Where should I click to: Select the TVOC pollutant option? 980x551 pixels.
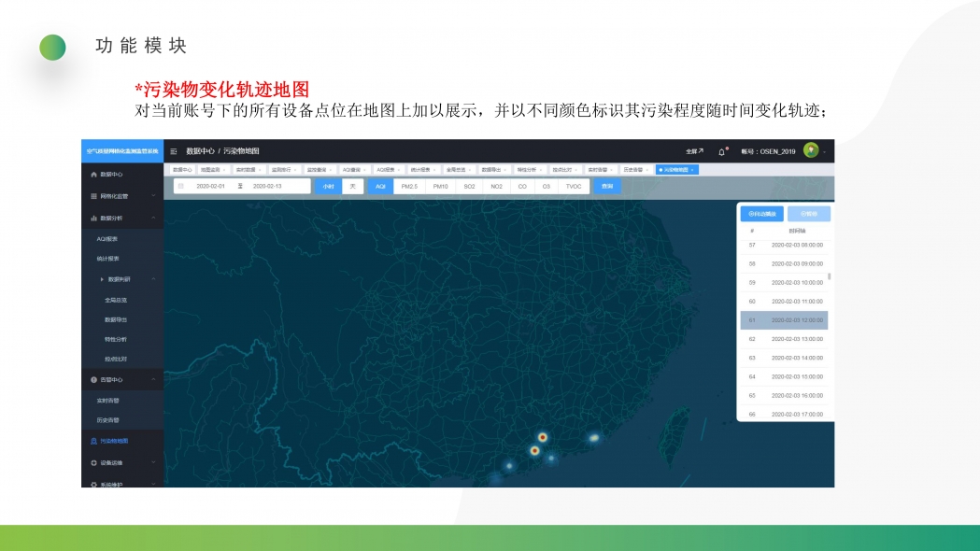574,186
